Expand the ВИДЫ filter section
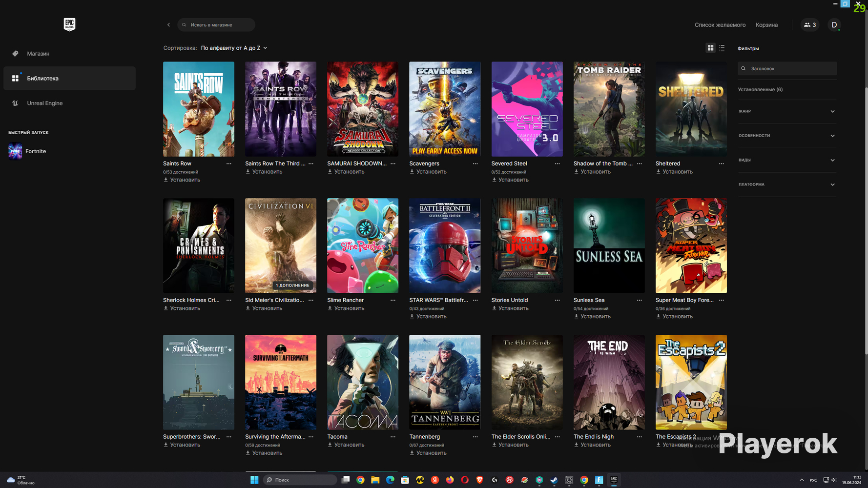Viewport: 868px width, 488px height. click(786, 160)
